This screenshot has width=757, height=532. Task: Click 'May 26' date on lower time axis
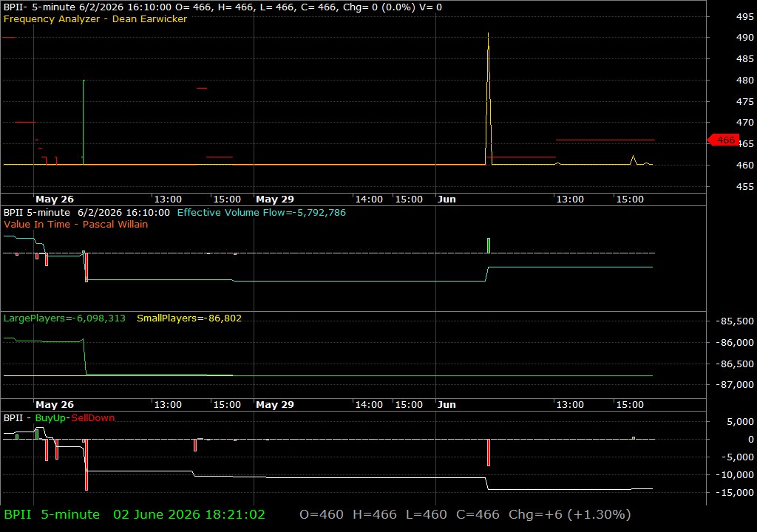(55, 405)
